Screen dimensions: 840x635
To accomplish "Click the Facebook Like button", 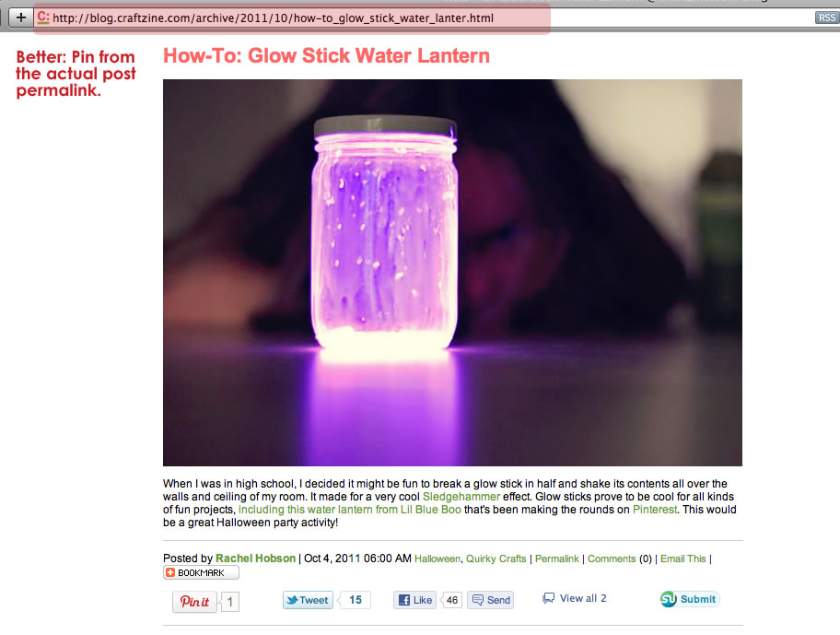I will click(415, 600).
